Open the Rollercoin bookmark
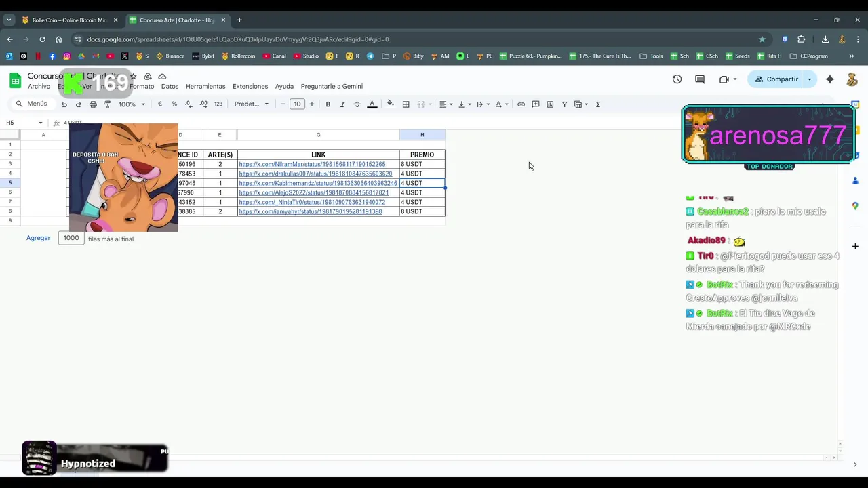Viewport: 868px width, 488px height. [238, 56]
